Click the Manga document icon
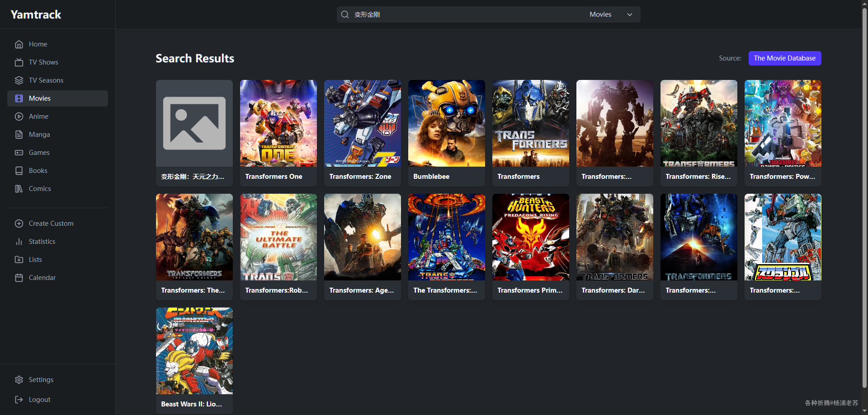868x415 pixels. [19, 135]
